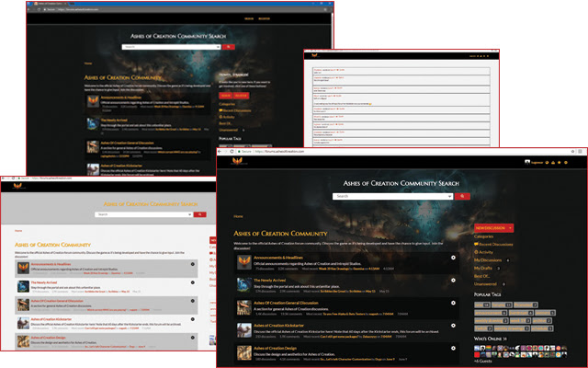Open the browser menu in the front window

point(580,151)
